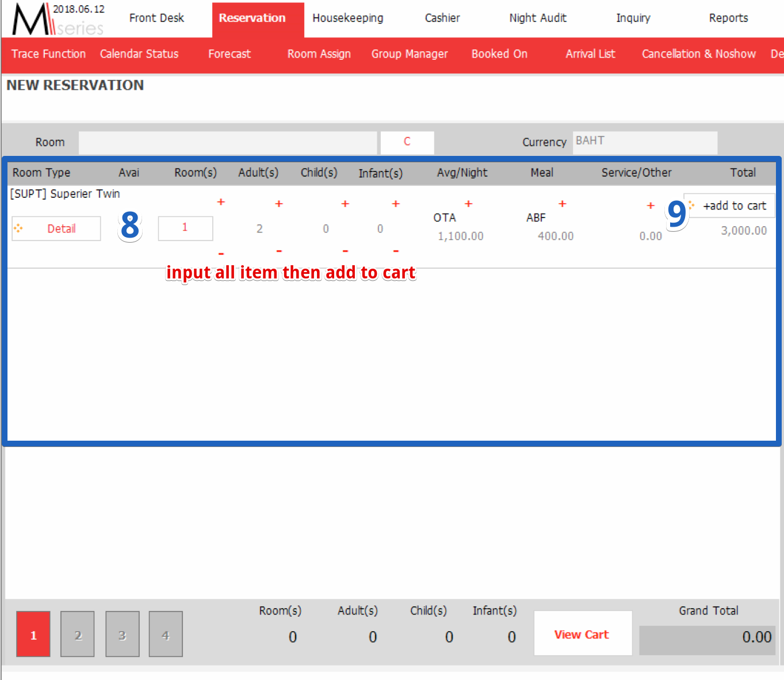The image size is (784, 680).
Task: Go to Room Assign
Action: (x=319, y=54)
